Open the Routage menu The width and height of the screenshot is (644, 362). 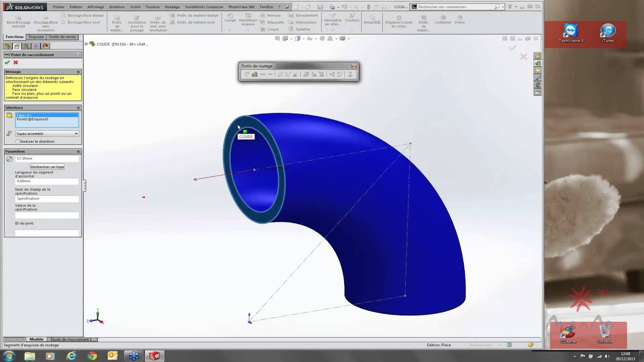point(172,7)
